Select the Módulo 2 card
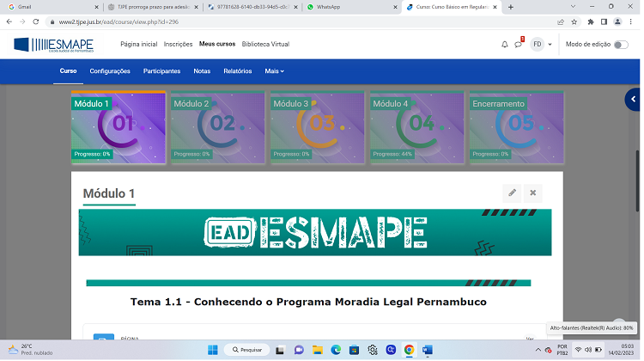The image size is (644, 361). click(x=219, y=128)
